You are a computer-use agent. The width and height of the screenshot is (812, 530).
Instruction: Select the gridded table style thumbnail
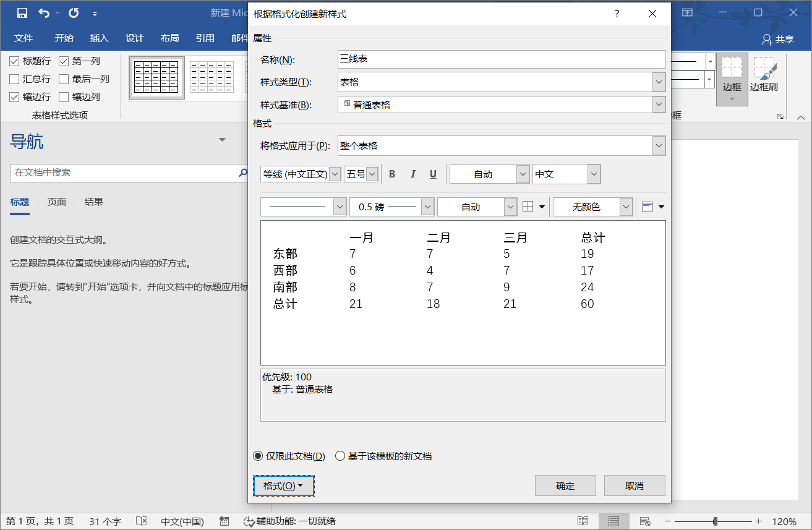156,77
